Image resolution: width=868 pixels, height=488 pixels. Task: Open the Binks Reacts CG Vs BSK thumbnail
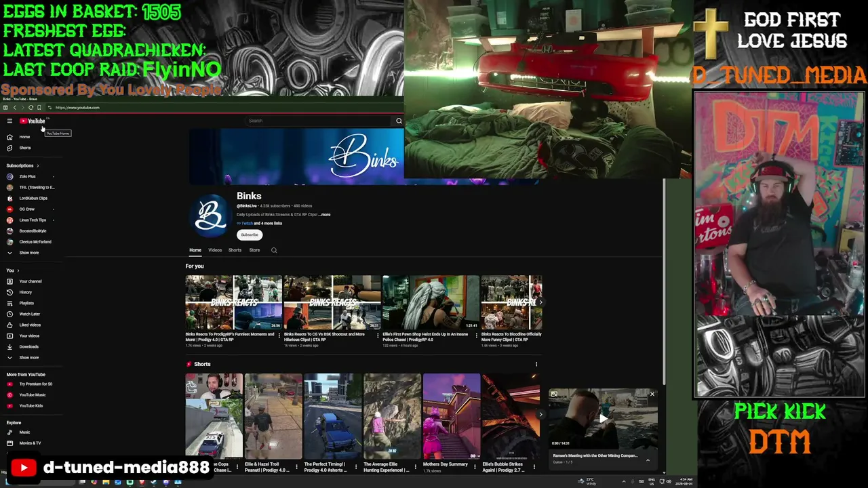332,302
